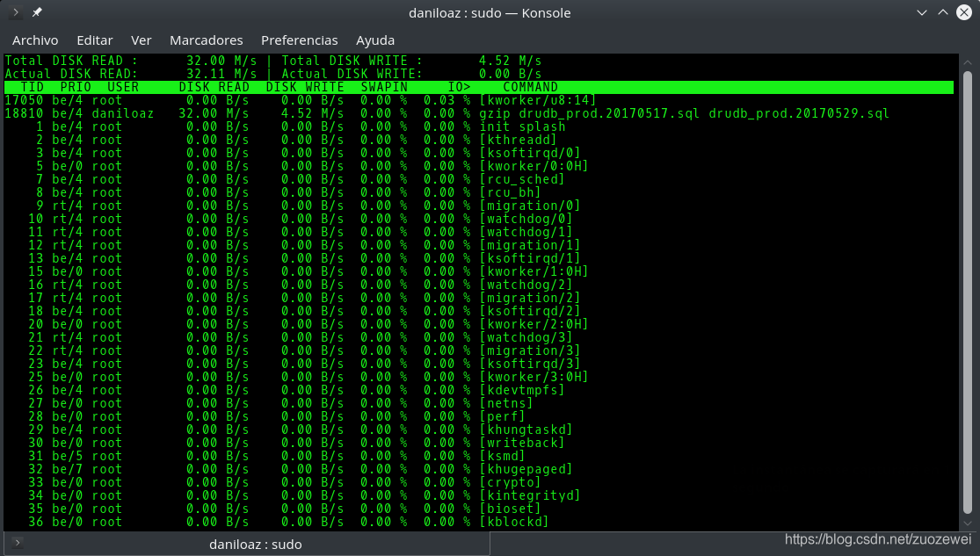
Task: Open the Archivo menu
Action: pyautogui.click(x=35, y=40)
